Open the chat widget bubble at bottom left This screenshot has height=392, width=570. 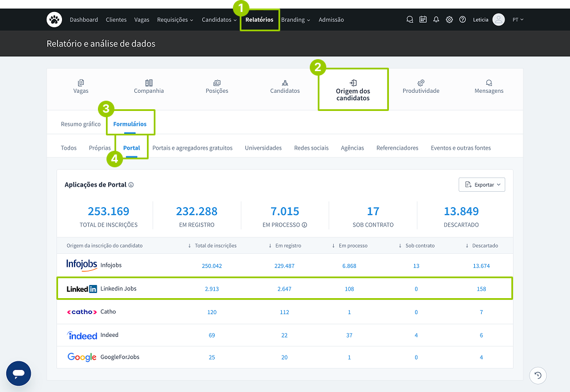(x=19, y=373)
